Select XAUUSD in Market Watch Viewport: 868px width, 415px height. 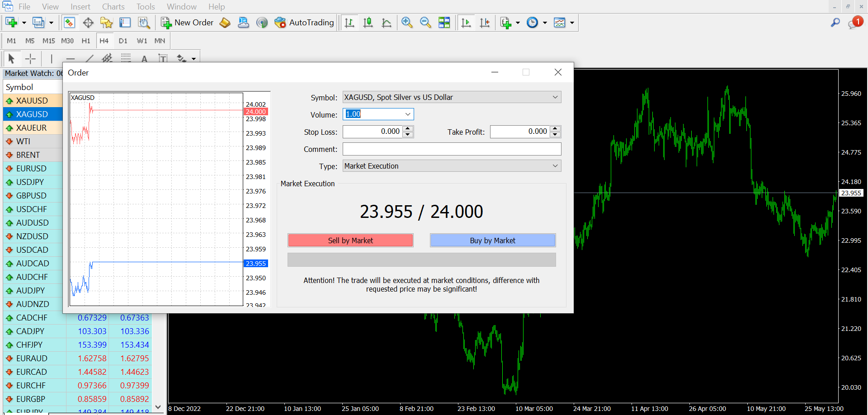(33, 101)
